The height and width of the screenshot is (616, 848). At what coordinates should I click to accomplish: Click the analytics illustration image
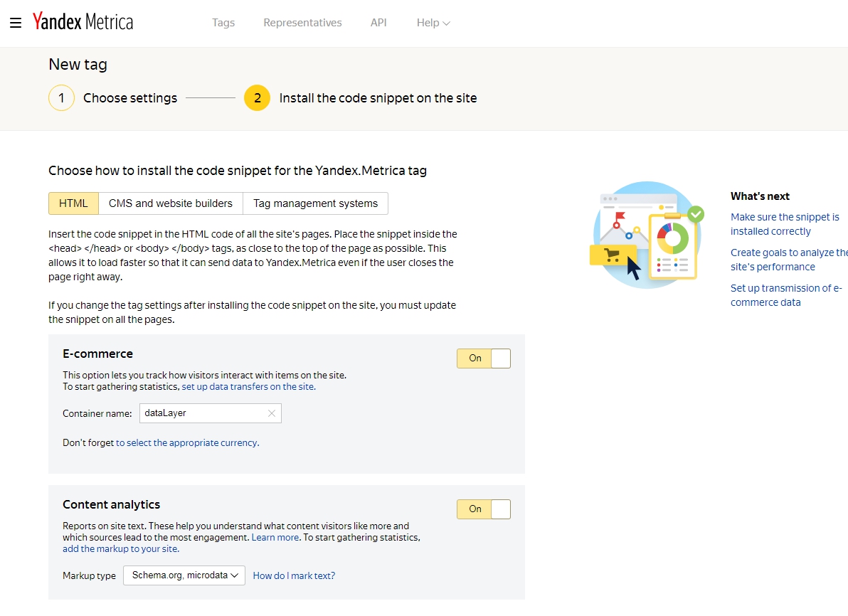(647, 235)
